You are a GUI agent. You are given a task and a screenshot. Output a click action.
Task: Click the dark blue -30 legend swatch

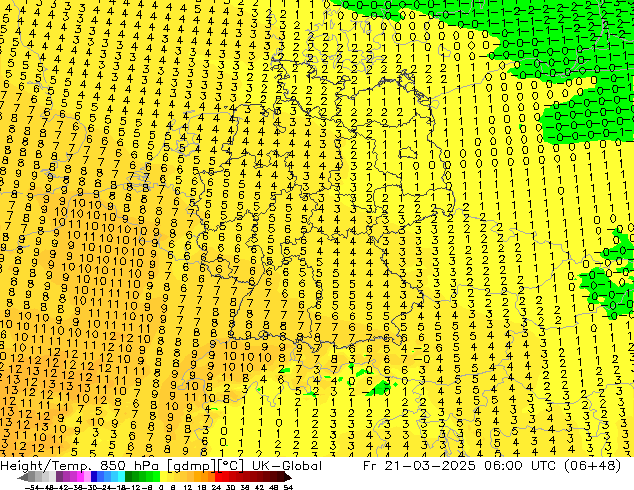94,476
